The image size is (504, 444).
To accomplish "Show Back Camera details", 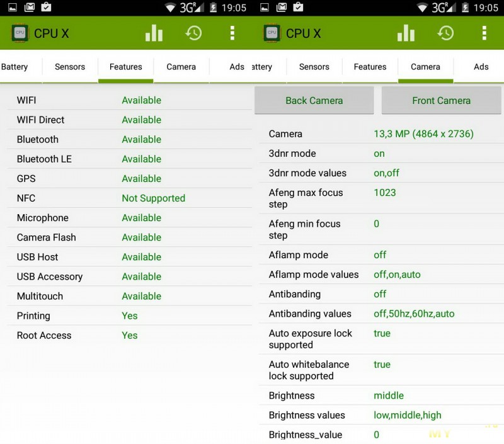I will click(314, 101).
